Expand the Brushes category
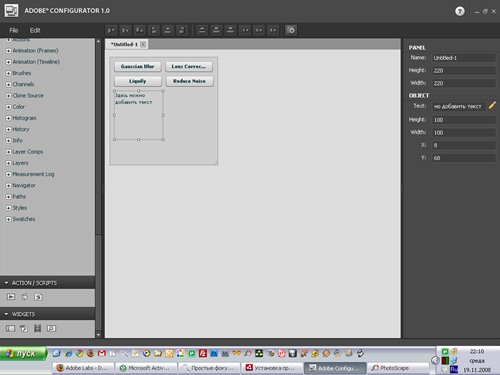 tap(9, 73)
